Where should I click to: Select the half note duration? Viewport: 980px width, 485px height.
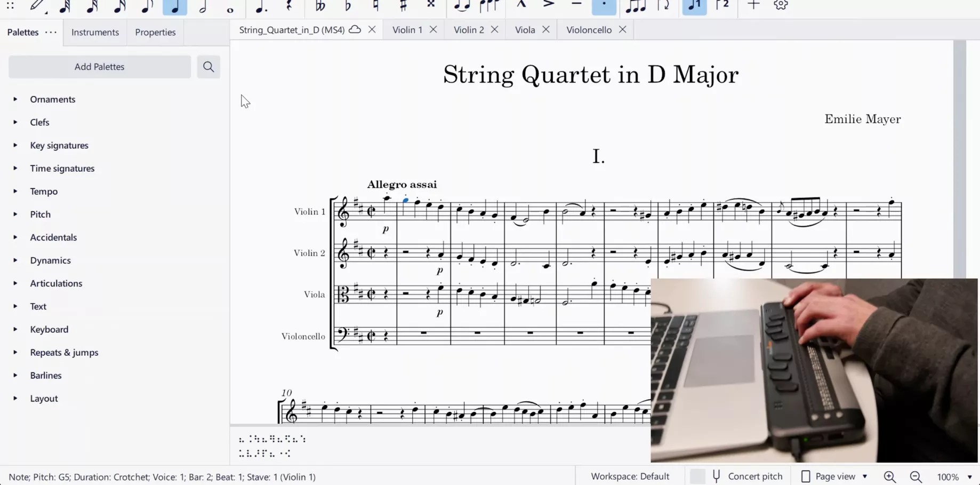point(203,6)
